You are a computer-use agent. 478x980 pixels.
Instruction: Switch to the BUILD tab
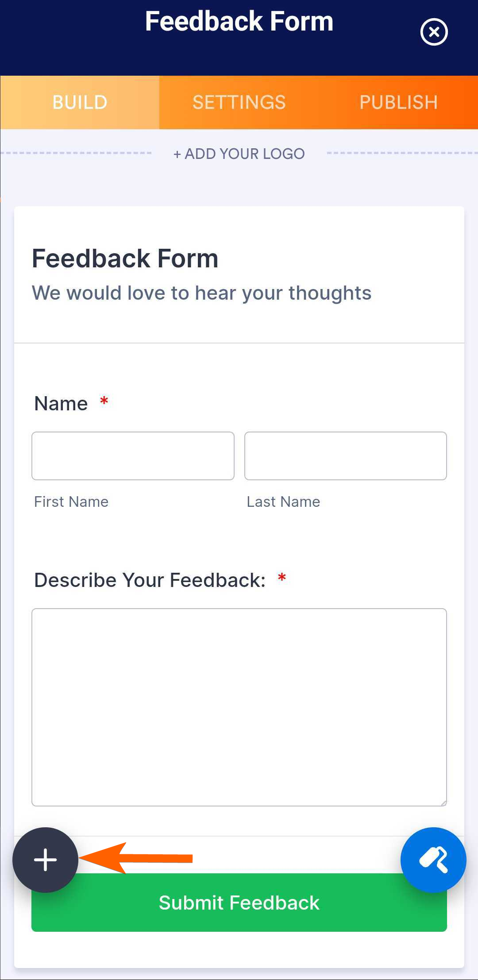click(x=80, y=102)
